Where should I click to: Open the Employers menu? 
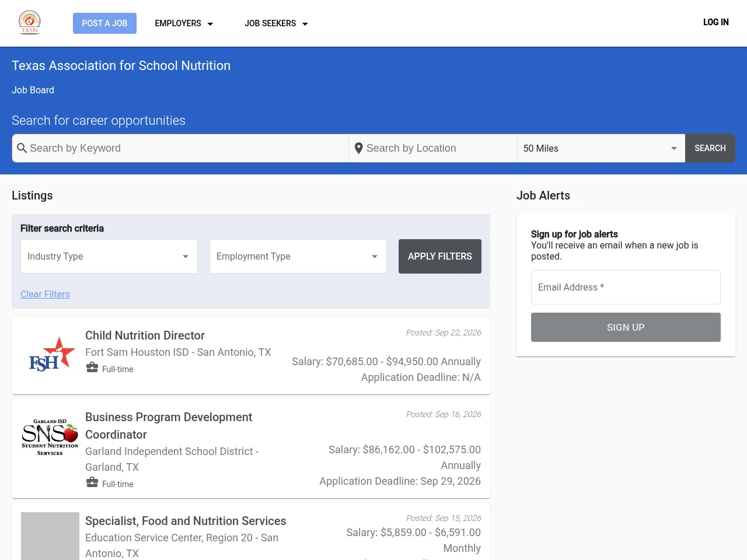[184, 23]
